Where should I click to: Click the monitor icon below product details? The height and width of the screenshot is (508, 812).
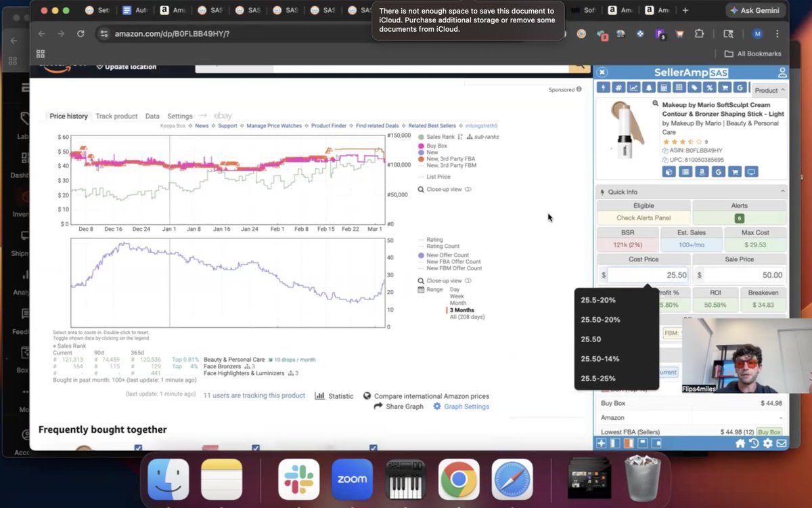pos(751,171)
